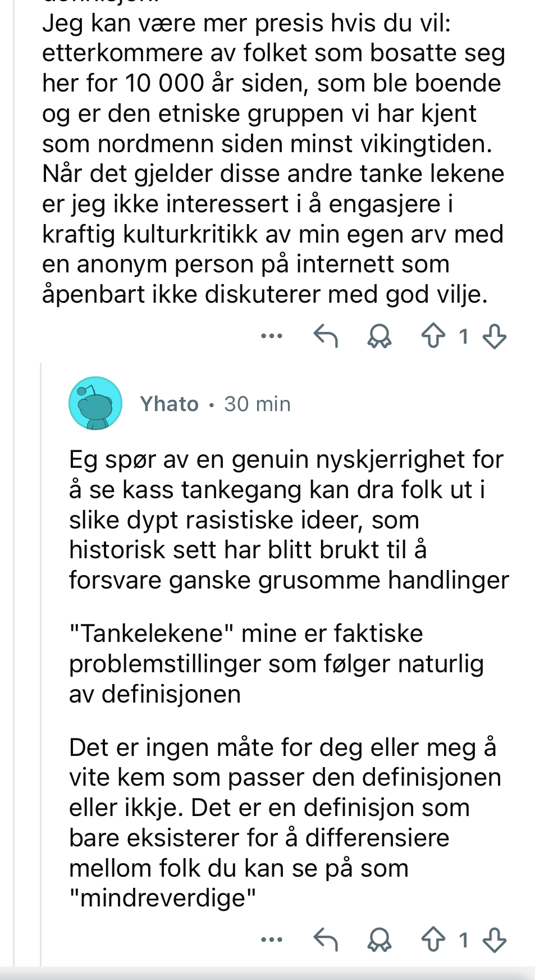Downvote Yhato's comment
This screenshot has height=980, width=535.
point(495,940)
